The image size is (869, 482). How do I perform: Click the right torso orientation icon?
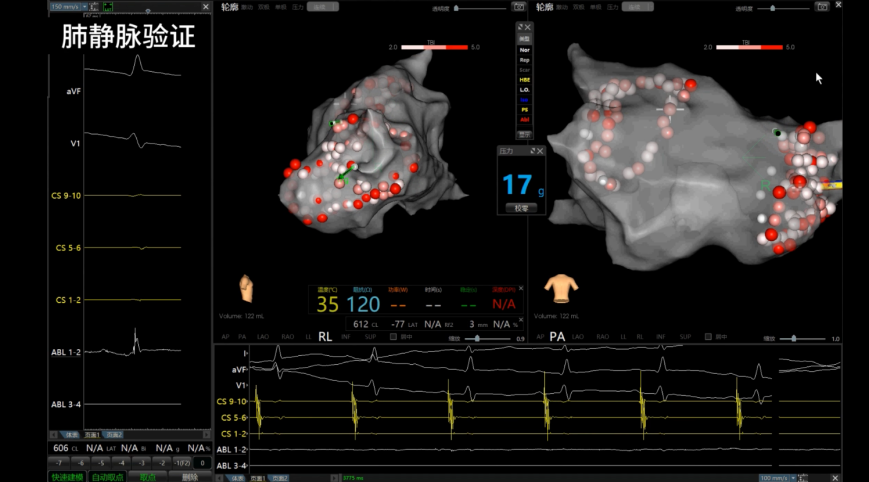click(x=562, y=289)
